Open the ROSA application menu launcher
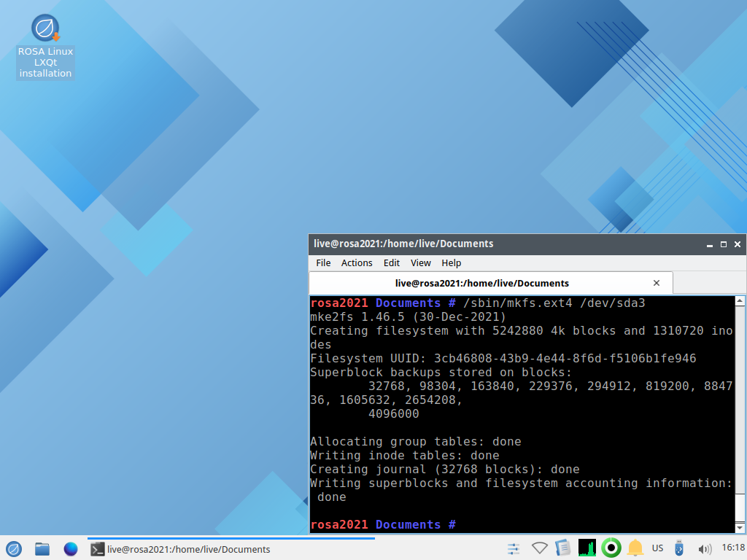 14,549
